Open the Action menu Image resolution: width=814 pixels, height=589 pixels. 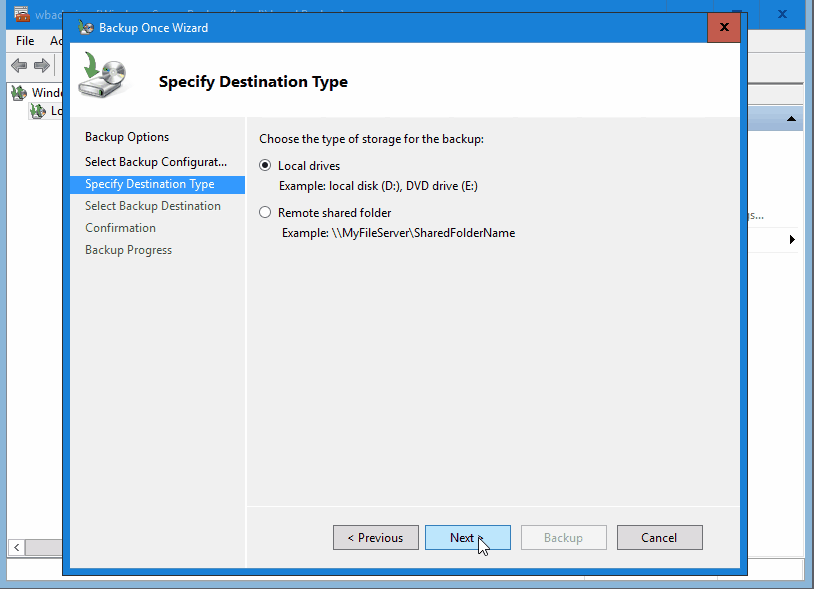[x=55, y=41]
